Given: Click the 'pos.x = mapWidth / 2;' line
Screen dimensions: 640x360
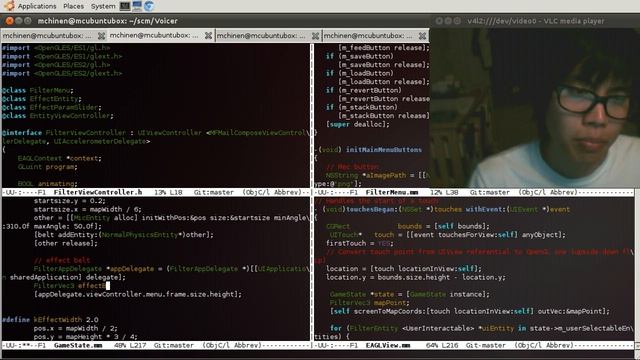Looking at the screenshot, I should (x=76, y=328).
